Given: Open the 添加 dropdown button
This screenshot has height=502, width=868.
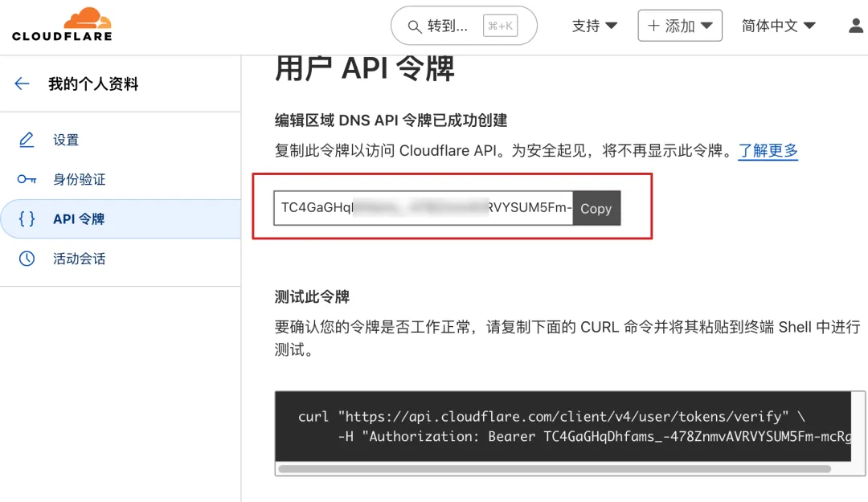Looking at the screenshot, I should tap(680, 26).
